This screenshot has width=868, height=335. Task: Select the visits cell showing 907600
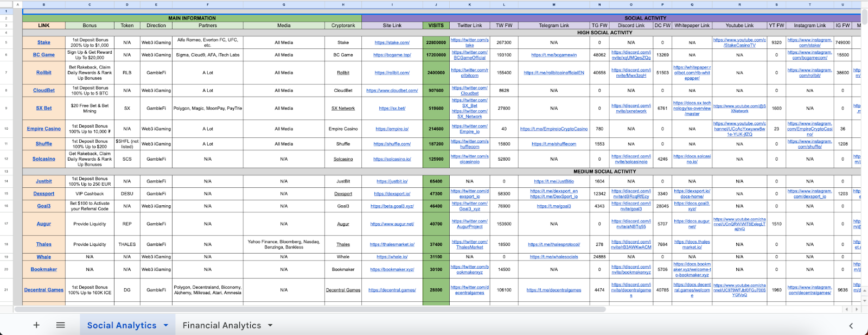(x=436, y=91)
